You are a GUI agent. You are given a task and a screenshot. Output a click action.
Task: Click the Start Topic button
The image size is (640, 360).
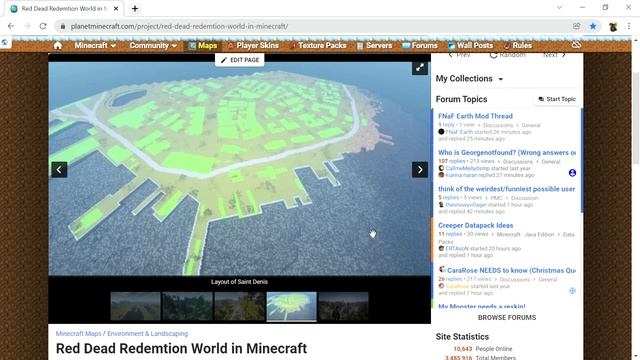pyautogui.click(x=557, y=99)
